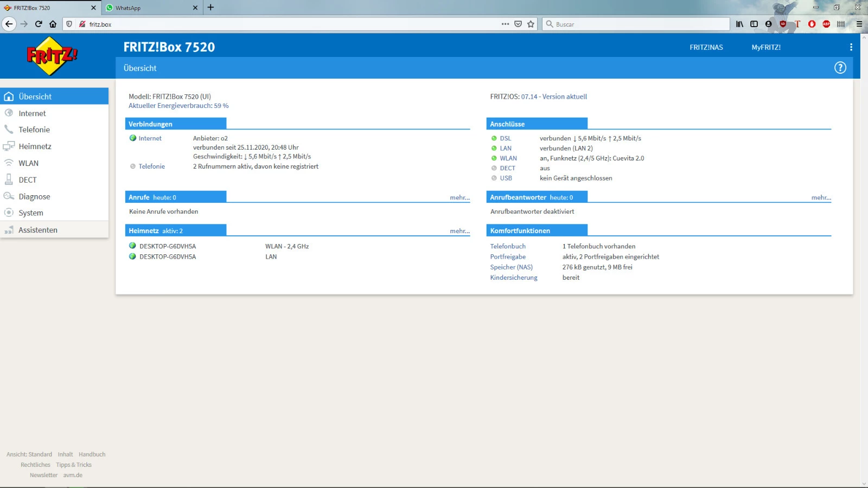
Task: Open the Internet menu item
Action: pyautogui.click(x=54, y=113)
